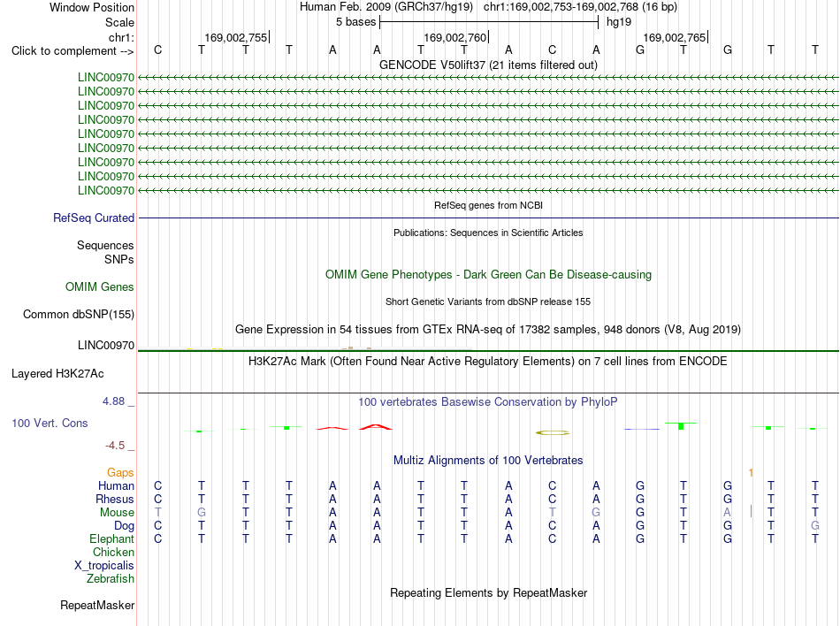Screen dimensions: 840x626
Task: Open the RefSeq genes from NCBI title
Action: (488, 205)
